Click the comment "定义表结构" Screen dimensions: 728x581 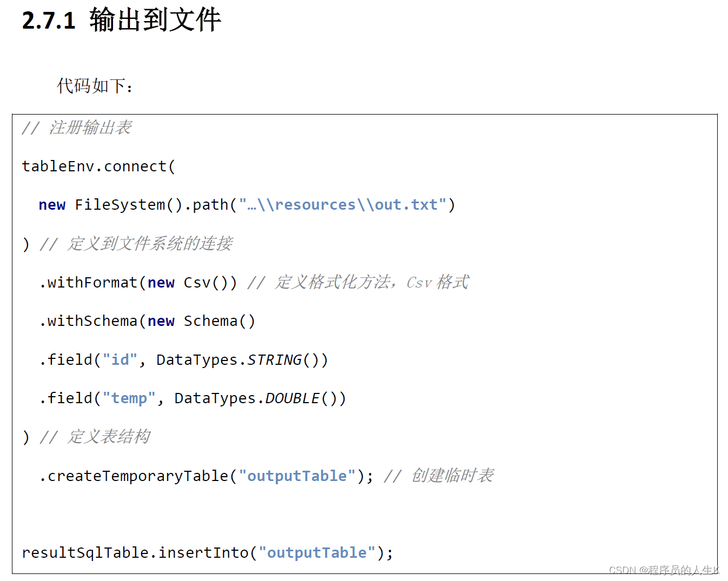108,437
